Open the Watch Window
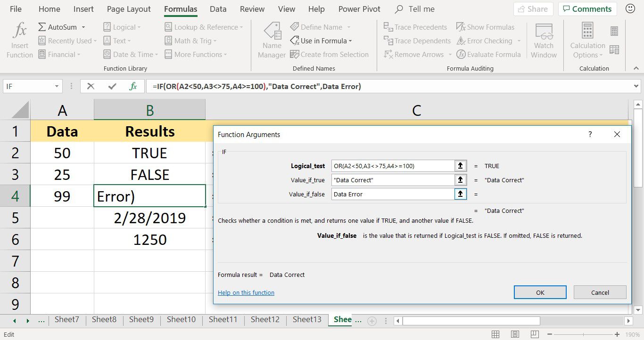This screenshot has height=340, width=644. 544,41
